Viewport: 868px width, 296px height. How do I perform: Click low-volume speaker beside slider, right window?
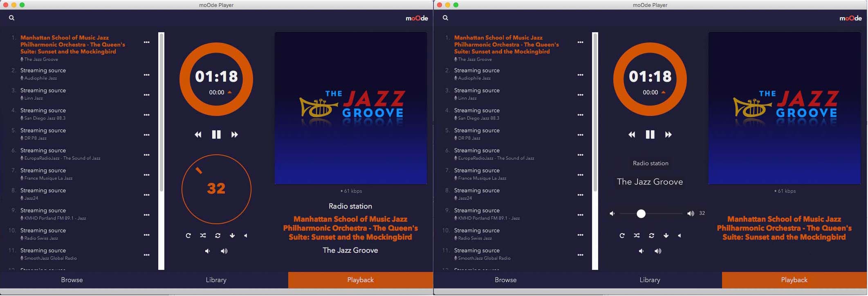pyautogui.click(x=612, y=214)
